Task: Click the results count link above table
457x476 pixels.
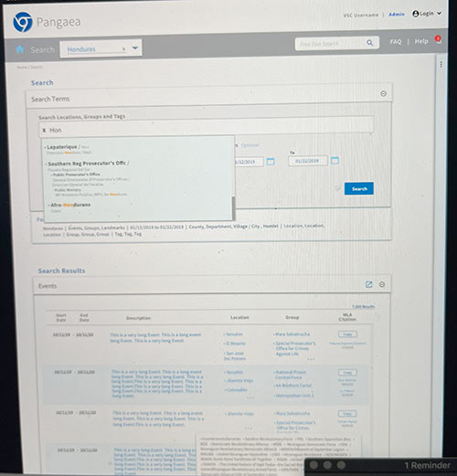Action: [x=363, y=306]
